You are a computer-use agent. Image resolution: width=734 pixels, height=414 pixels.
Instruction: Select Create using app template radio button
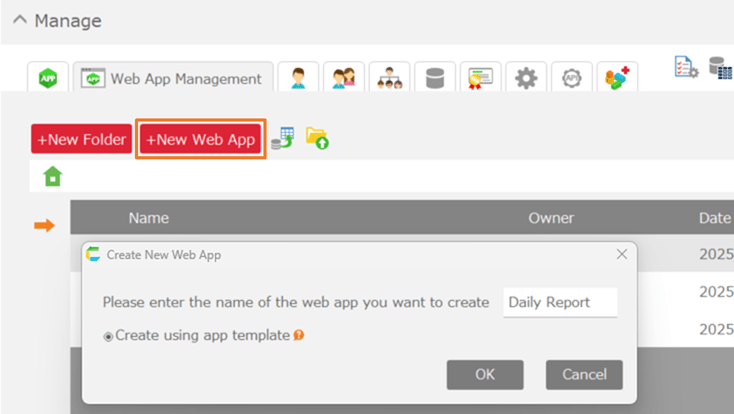(x=109, y=336)
